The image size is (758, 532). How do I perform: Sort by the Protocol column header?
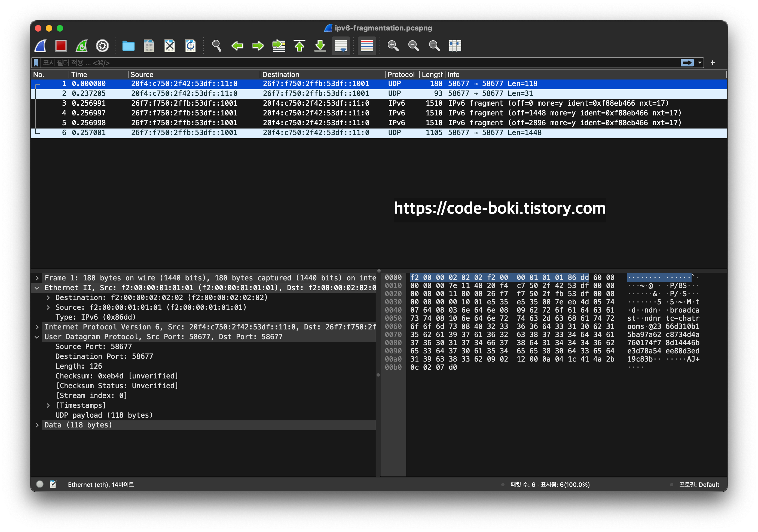point(401,75)
